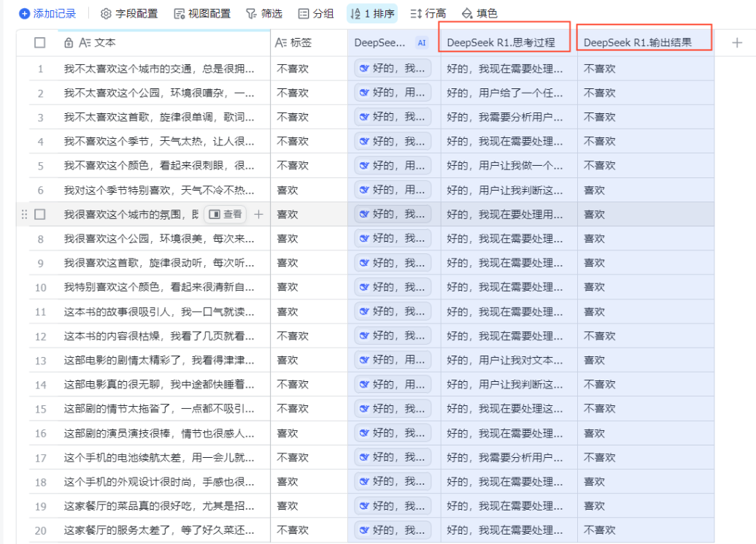
Task: Click the fill color bucket icon
Action: point(467,13)
